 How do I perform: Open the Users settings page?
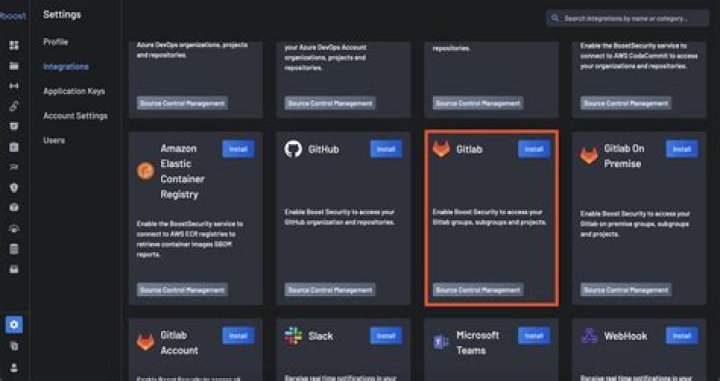pyautogui.click(x=54, y=140)
